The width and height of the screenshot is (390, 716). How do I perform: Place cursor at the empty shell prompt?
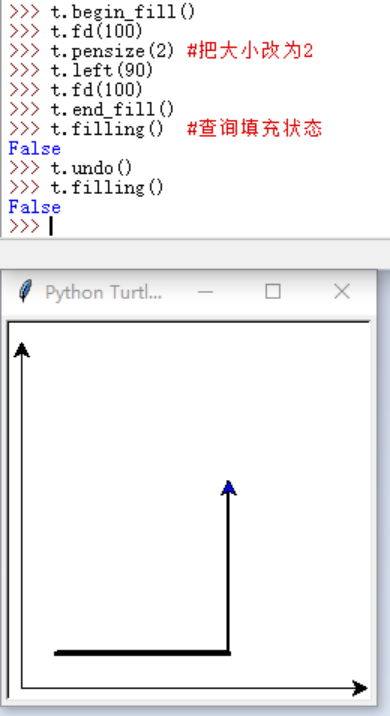(x=51, y=226)
